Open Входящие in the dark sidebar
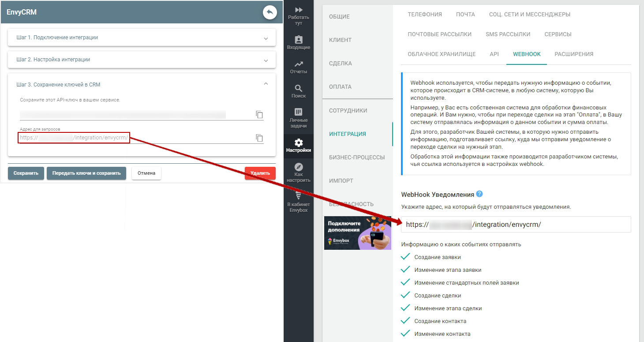 (299, 42)
